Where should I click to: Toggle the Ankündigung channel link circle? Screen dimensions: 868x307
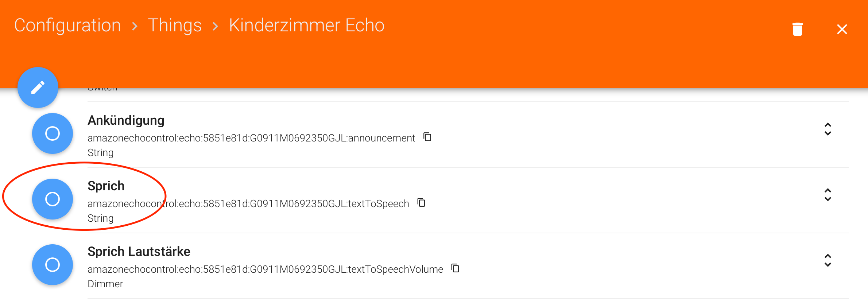(53, 133)
